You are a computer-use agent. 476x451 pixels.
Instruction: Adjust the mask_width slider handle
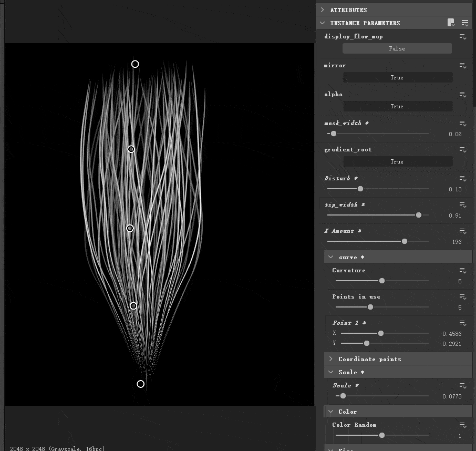point(334,134)
